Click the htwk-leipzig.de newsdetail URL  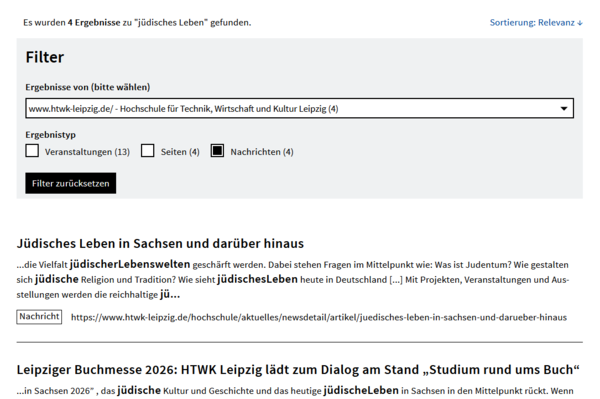[x=319, y=317]
